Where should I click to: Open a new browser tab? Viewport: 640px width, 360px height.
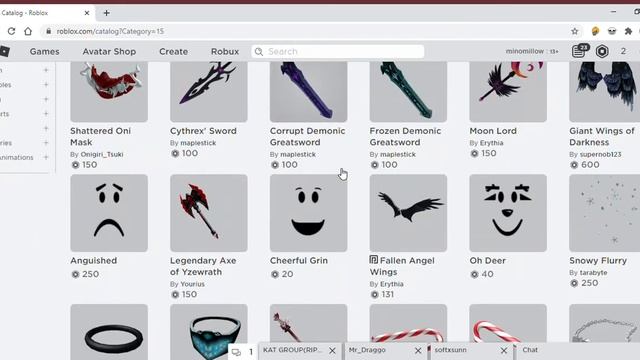(x=107, y=13)
